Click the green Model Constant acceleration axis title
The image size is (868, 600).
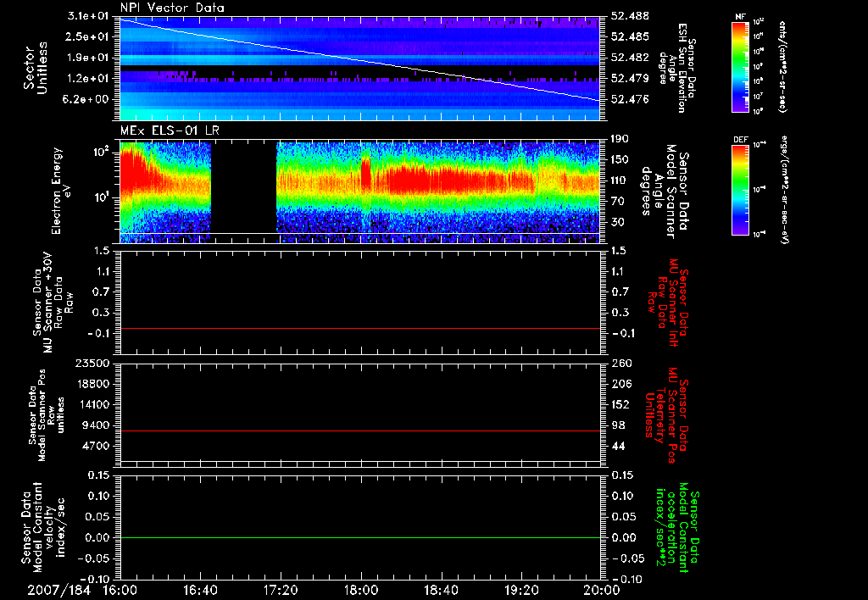point(677,527)
